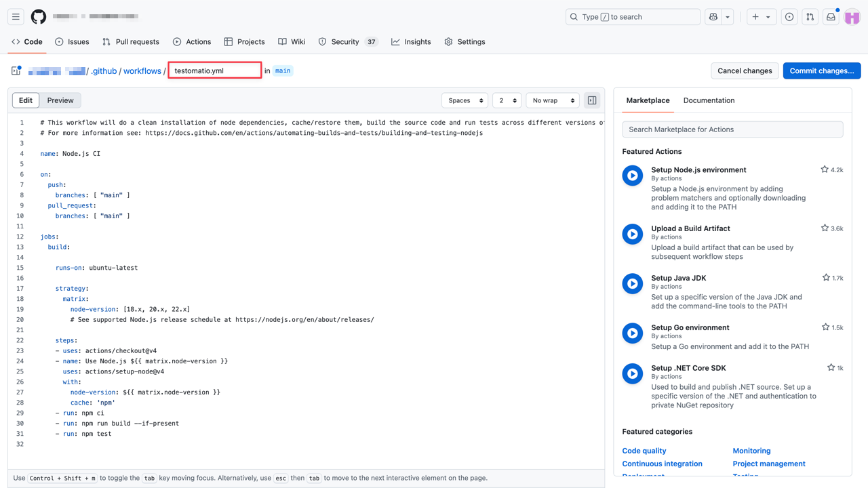Star the Setup Node.js environment action
Screen dimensions: 868x488
[x=825, y=169]
